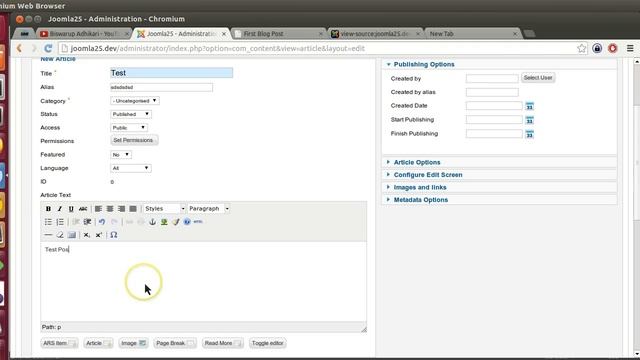Align text left in editor
Image resolution: width=640 pixels, height=360 pixels.
98,209
